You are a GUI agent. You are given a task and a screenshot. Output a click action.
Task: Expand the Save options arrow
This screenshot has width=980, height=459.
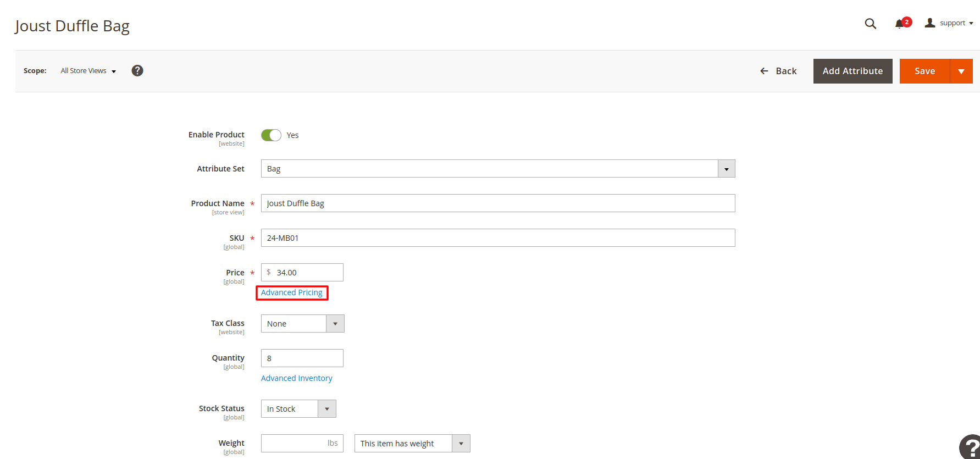961,71
